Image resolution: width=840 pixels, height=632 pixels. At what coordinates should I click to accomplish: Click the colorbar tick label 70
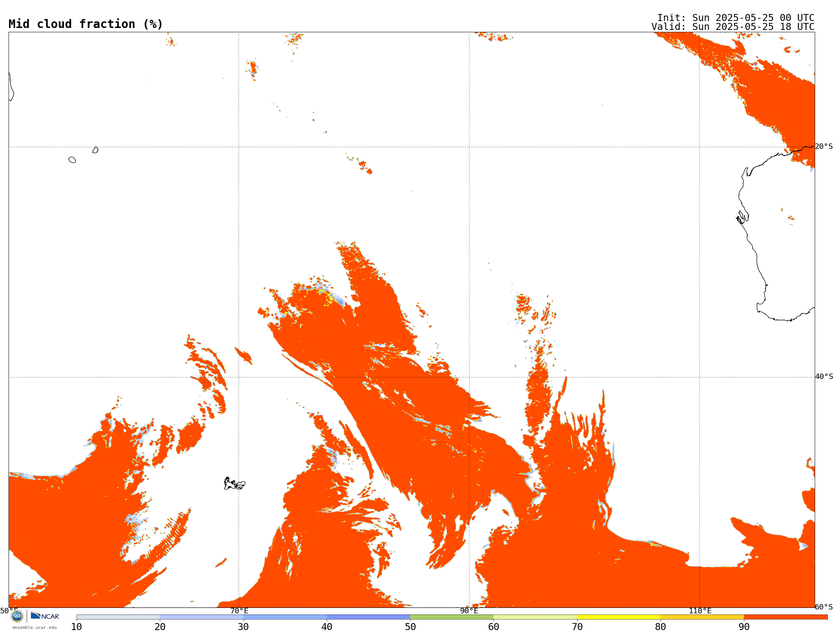[x=577, y=627]
